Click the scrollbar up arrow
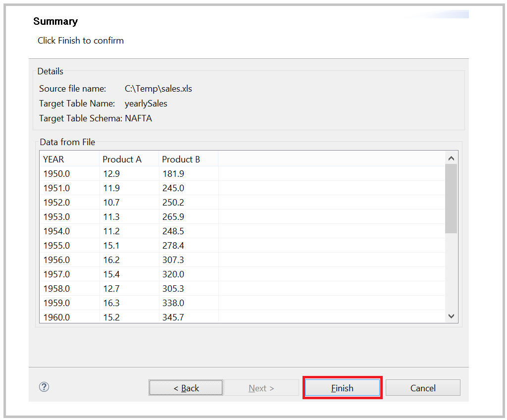507x420 pixels. pos(451,157)
